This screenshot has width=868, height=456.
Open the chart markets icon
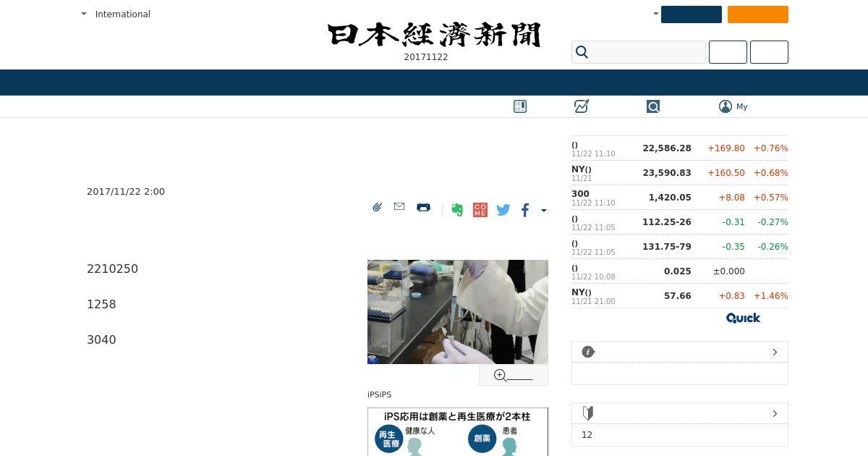point(582,106)
